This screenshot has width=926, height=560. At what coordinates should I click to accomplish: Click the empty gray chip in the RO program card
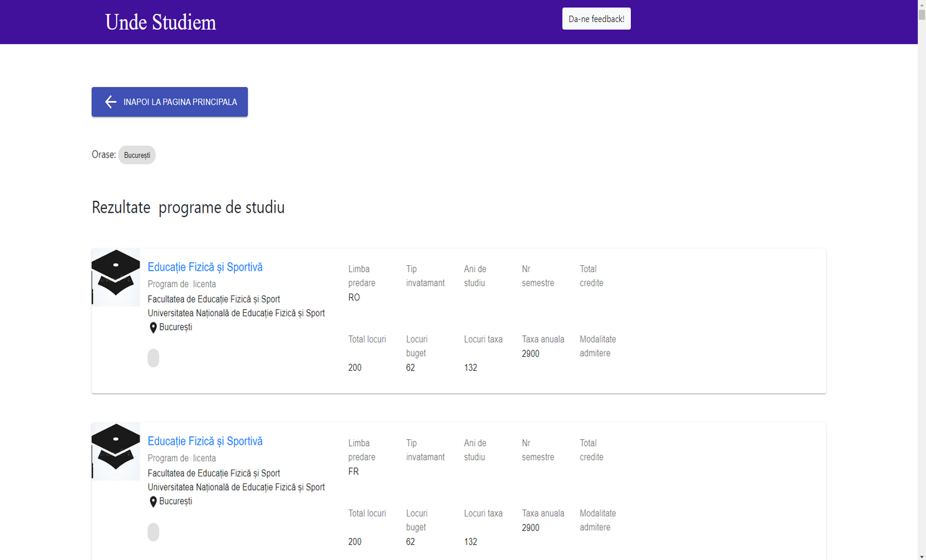153,358
